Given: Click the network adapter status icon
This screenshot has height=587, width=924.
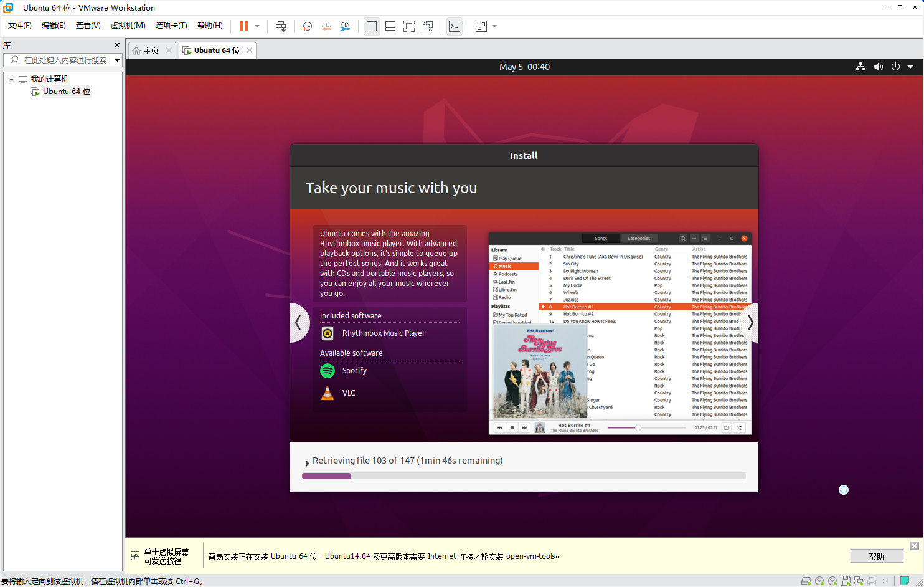Looking at the screenshot, I should pos(859,581).
